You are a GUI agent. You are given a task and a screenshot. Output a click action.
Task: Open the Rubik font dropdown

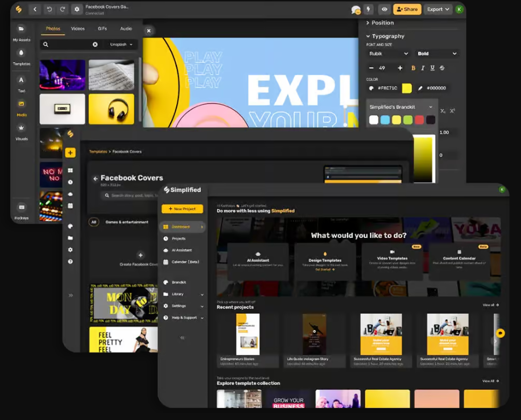pyautogui.click(x=388, y=53)
